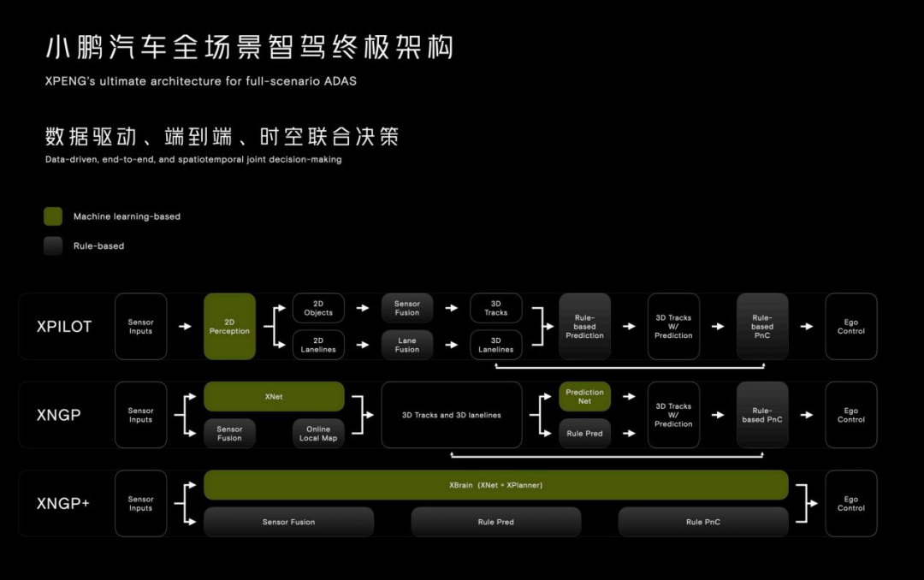Viewport: 924px width, 580px height.
Task: Click the Online Local Map block
Action: [318, 433]
